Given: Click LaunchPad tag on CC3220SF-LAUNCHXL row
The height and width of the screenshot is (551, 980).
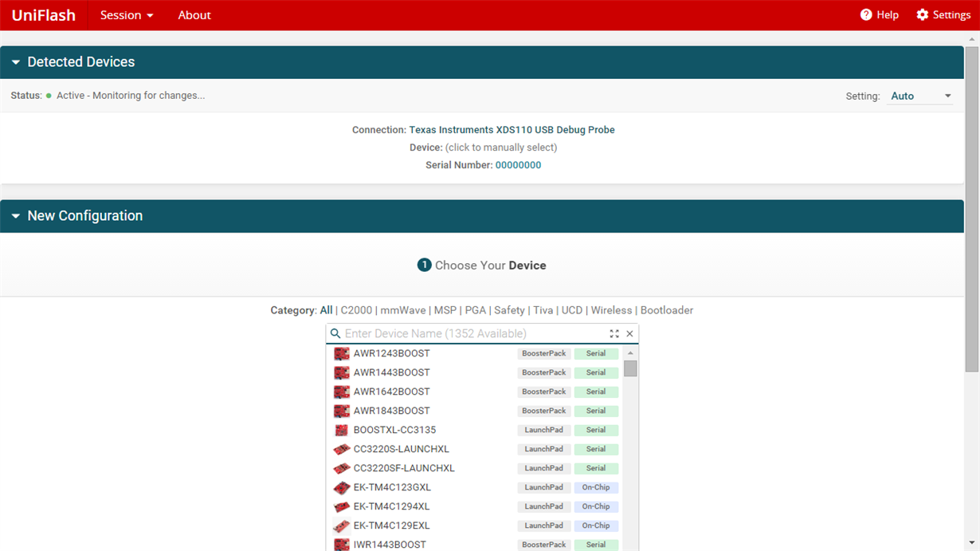Looking at the screenshot, I should (x=544, y=468).
